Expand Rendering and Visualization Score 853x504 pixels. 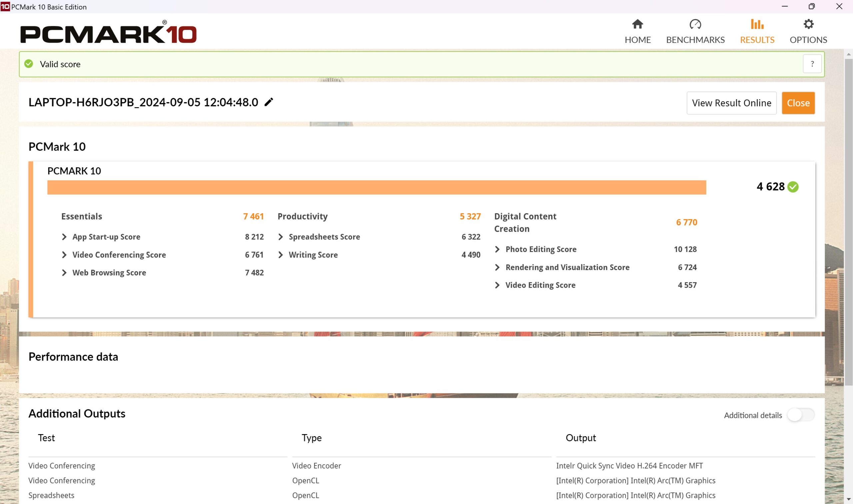[x=497, y=267]
